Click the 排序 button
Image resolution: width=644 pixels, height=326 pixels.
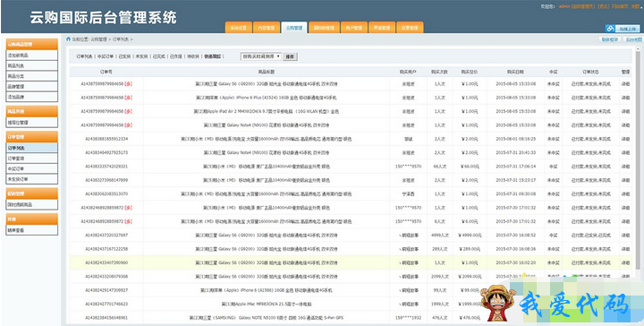290,56
